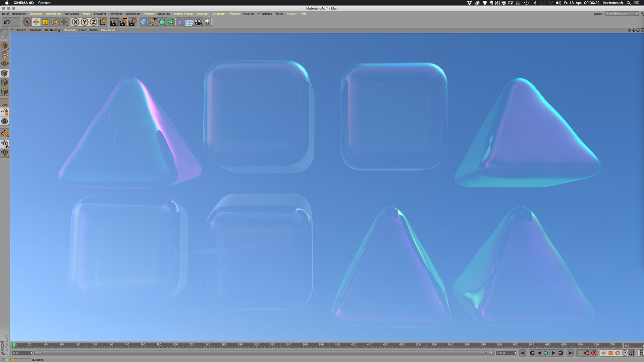644x362 pixels.
Task: Open viewport Kameras menu
Action: click(36, 30)
